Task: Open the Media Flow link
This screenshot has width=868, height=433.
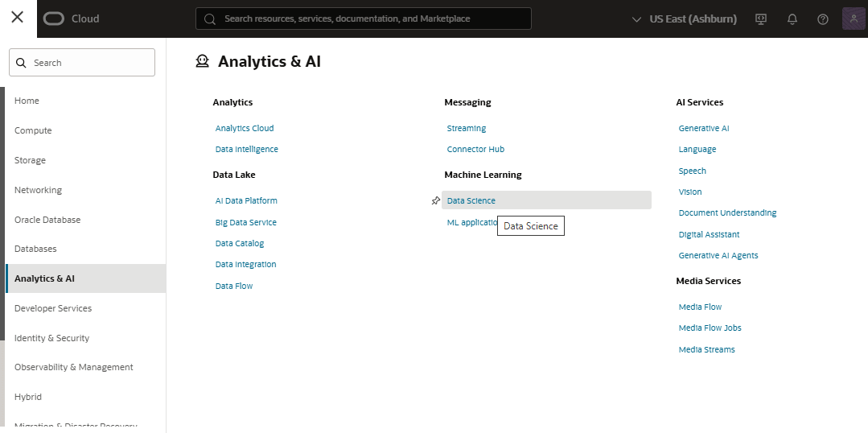Action: pos(700,307)
